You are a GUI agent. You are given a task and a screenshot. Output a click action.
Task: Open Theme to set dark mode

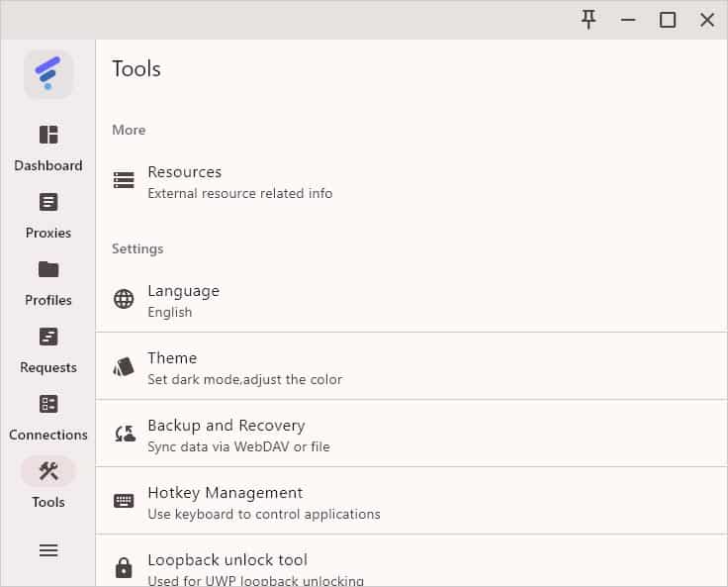point(411,366)
